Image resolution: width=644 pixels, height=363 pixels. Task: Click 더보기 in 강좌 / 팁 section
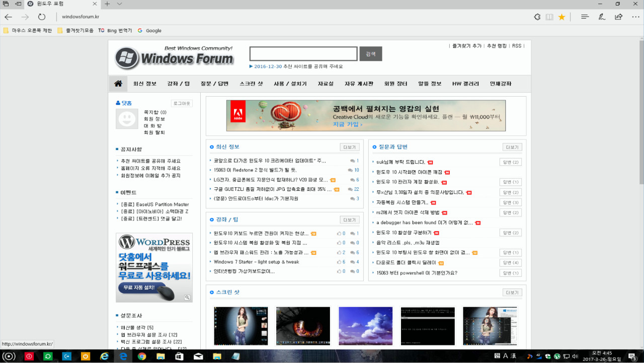tap(350, 220)
